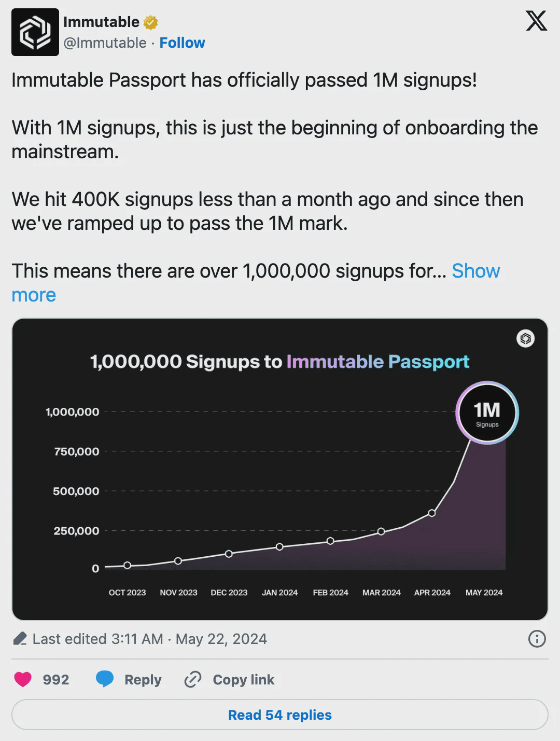Open the May 22, 2024 timestamp
Viewport: 560px width, 741px height.
tap(221, 639)
